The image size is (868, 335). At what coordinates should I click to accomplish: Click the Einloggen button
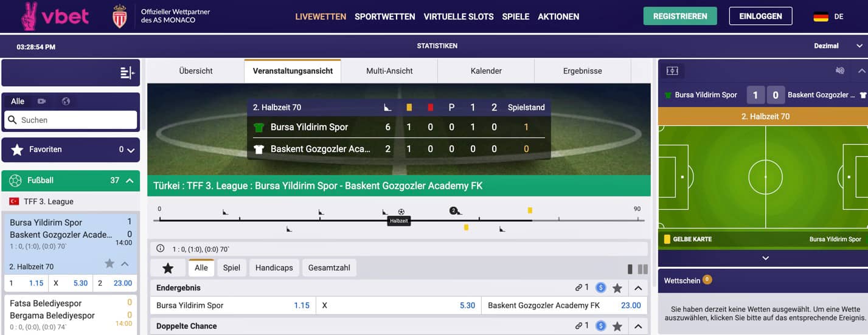click(760, 16)
